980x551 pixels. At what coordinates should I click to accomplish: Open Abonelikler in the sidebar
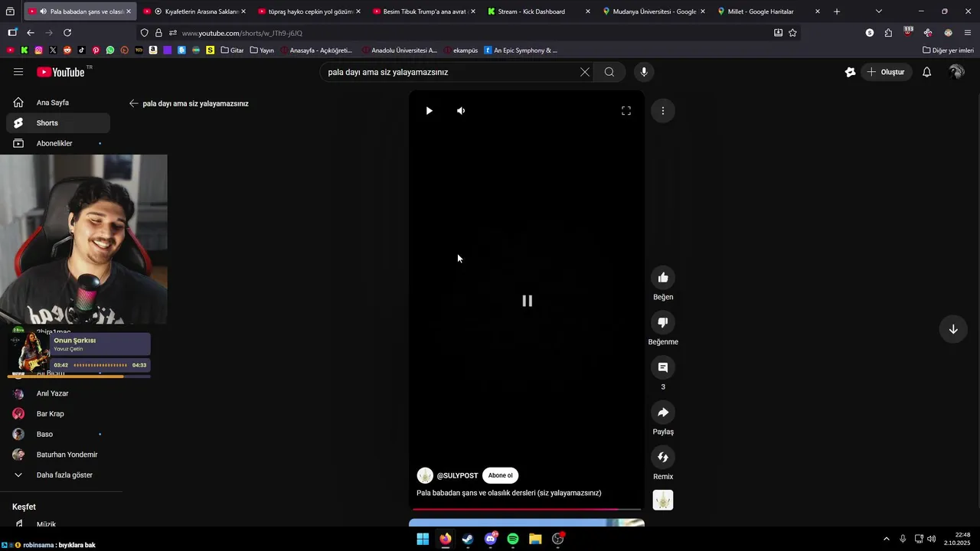(58, 143)
